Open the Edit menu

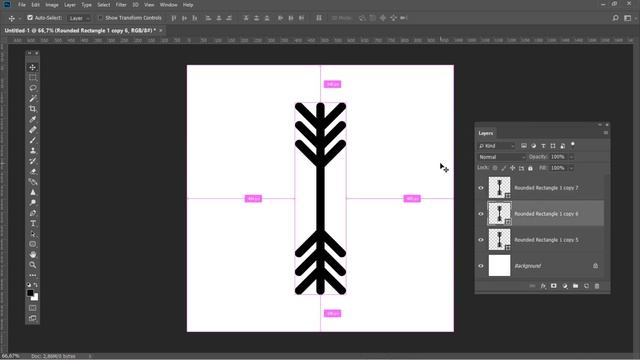(36, 5)
